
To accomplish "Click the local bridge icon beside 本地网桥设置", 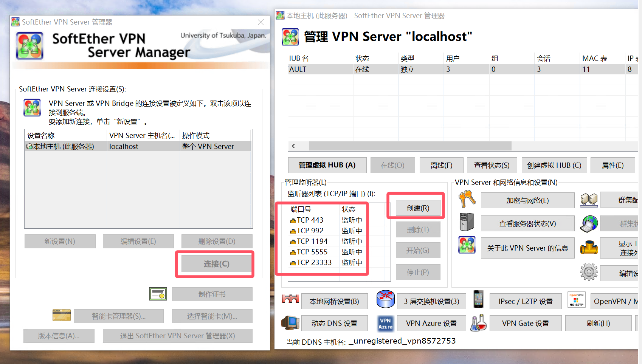I will [x=290, y=299].
